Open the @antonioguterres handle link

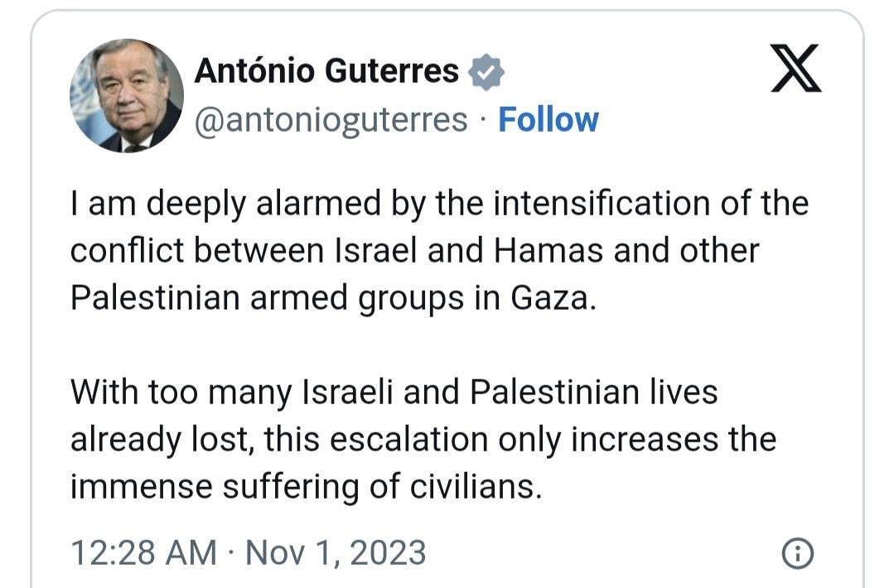[x=331, y=120]
